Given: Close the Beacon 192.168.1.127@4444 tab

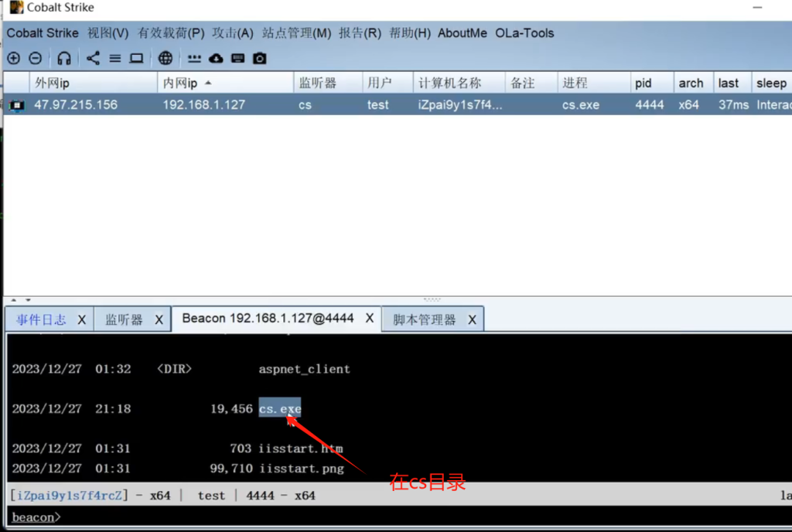Looking at the screenshot, I should click(370, 319).
